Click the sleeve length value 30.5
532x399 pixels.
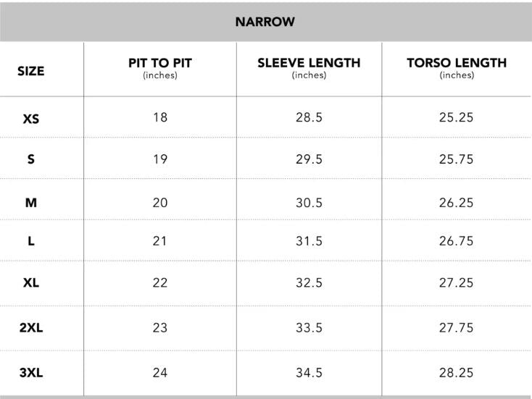click(309, 203)
